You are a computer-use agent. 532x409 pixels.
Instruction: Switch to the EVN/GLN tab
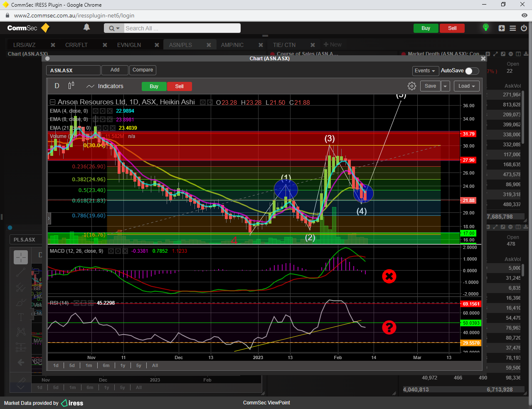(129, 45)
